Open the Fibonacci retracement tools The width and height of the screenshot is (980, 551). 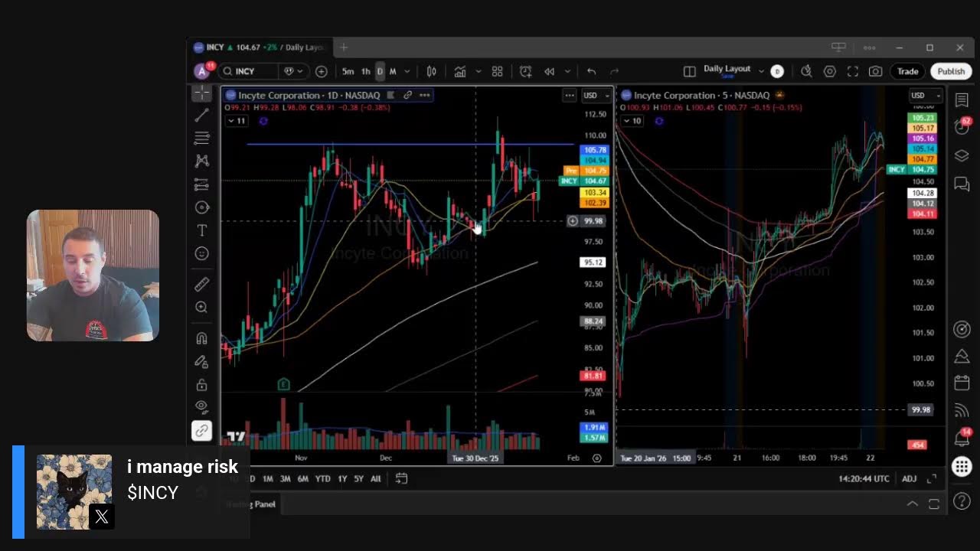point(201,139)
